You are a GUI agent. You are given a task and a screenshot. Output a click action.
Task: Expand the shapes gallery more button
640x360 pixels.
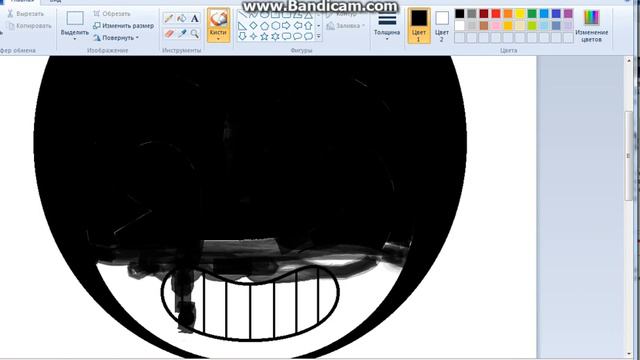318,37
